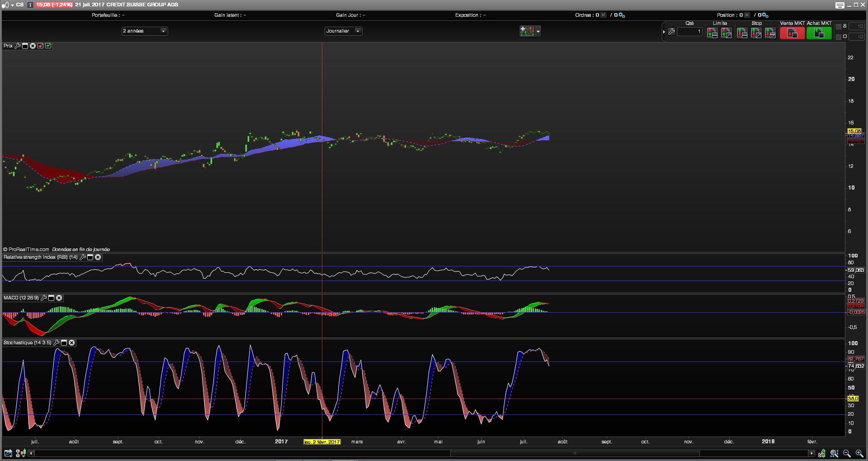Click the zoom auto-fit magnifier icon
The height and width of the screenshot is (461, 868).
point(835,453)
